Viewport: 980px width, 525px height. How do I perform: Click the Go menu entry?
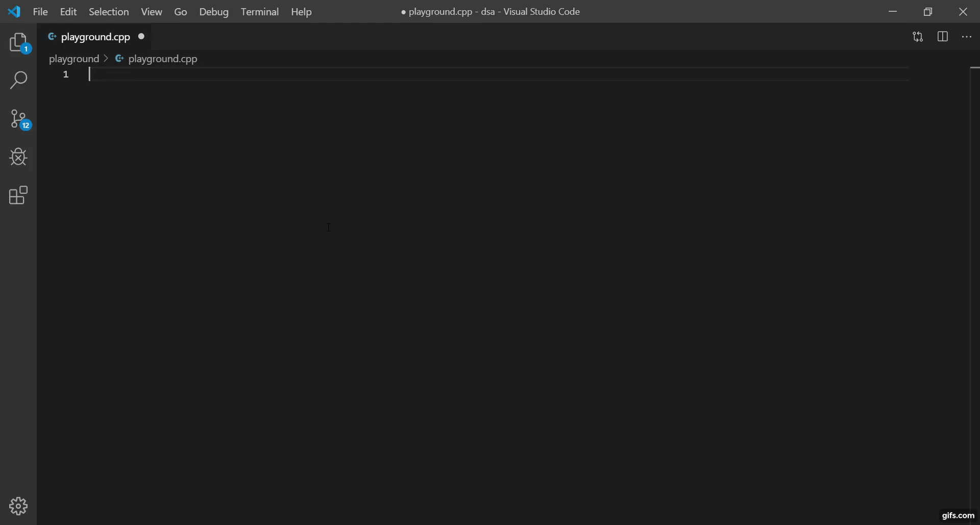(180, 12)
